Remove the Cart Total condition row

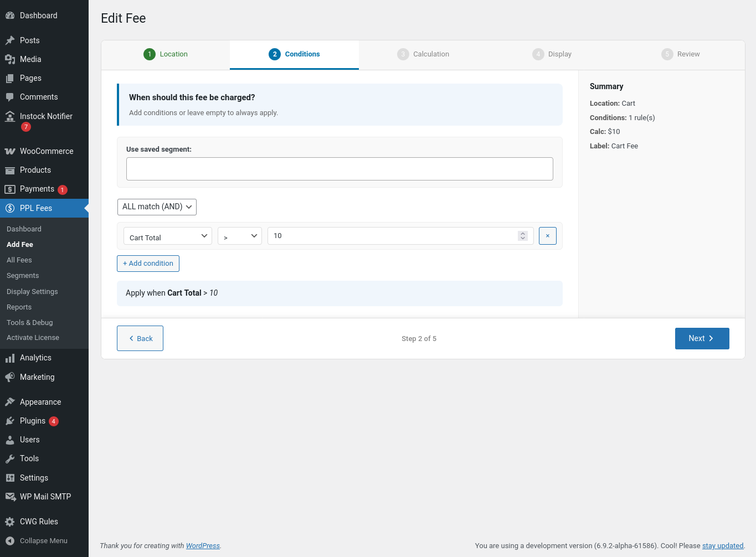[x=547, y=236]
